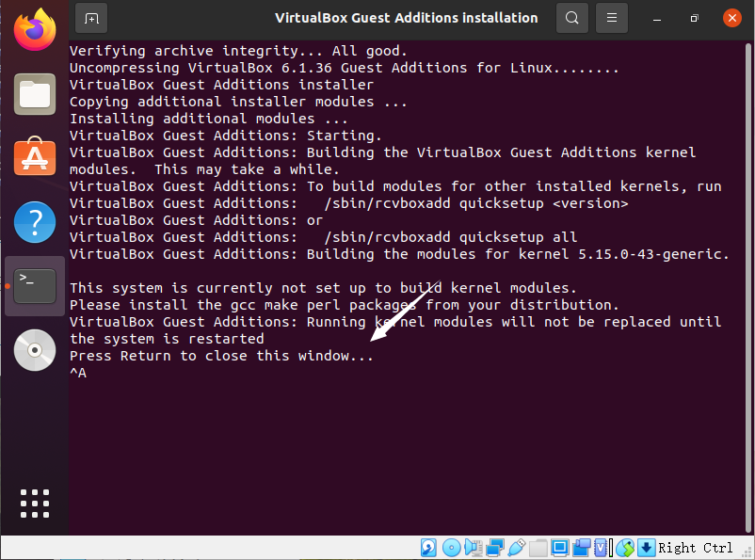The height and width of the screenshot is (560, 755).
Task: Click the VirtualBox keyboard capture arrow icon
Action: 647,548
